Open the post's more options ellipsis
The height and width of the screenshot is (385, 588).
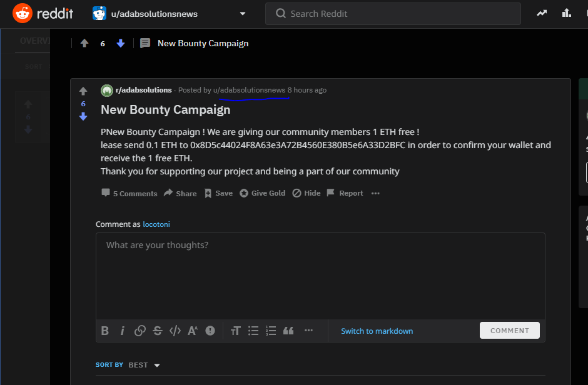[375, 193]
